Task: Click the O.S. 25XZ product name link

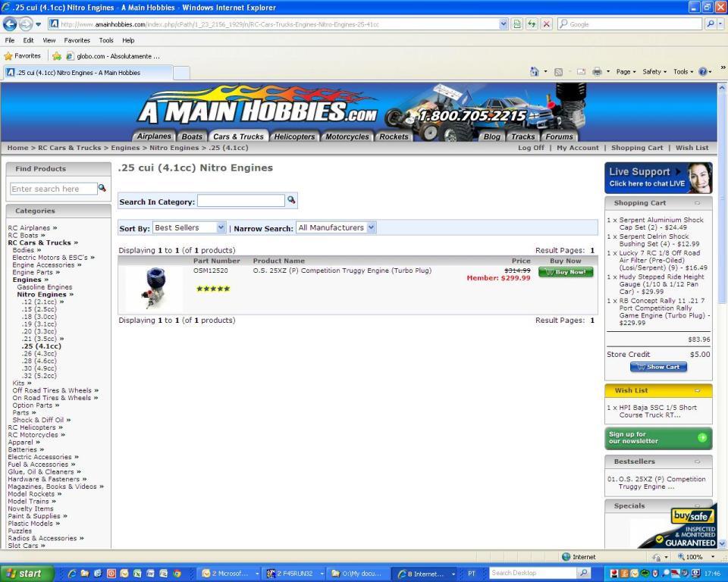Action: click(342, 271)
